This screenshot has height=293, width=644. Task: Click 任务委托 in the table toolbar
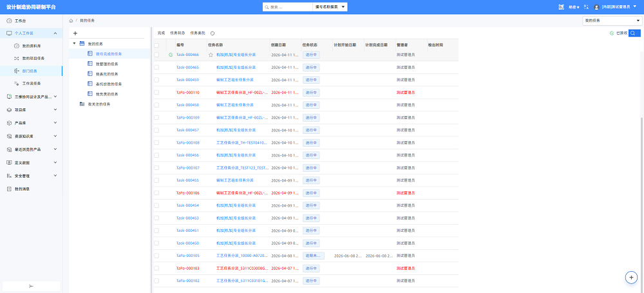[x=198, y=33]
